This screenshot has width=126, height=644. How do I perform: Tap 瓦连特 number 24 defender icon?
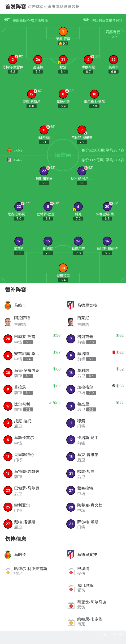(x=38, y=60)
